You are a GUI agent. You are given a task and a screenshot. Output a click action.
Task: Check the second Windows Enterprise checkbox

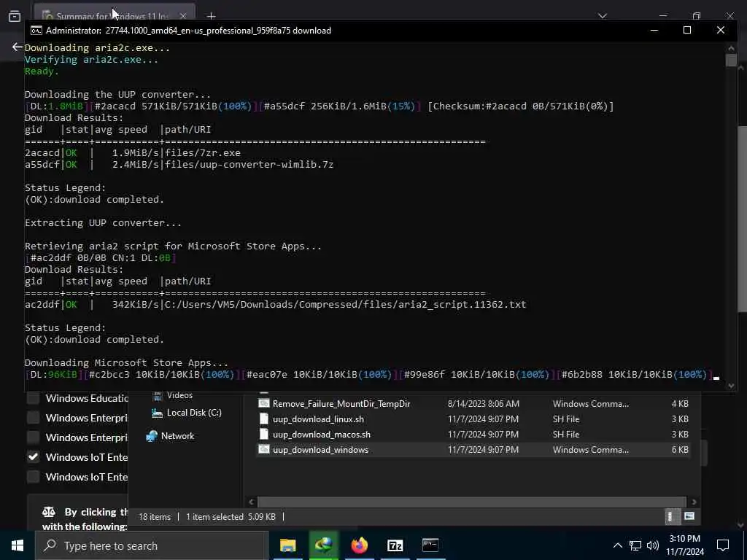(x=33, y=437)
